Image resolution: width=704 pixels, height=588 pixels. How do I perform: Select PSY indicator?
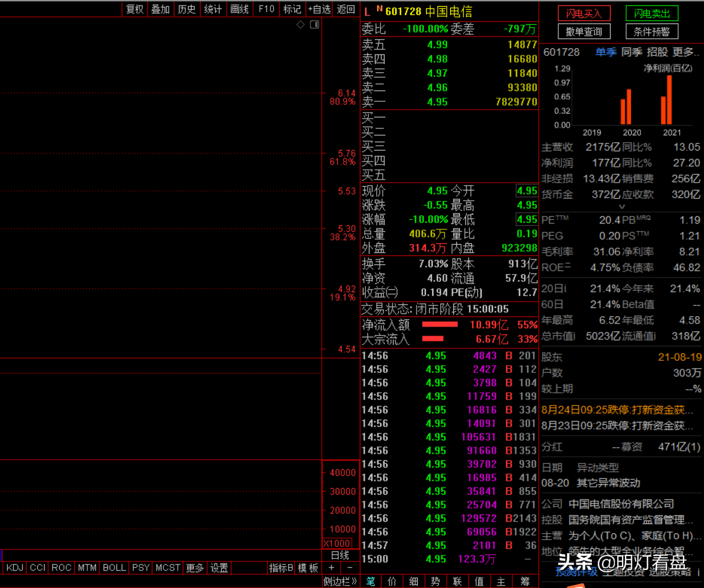pos(140,568)
